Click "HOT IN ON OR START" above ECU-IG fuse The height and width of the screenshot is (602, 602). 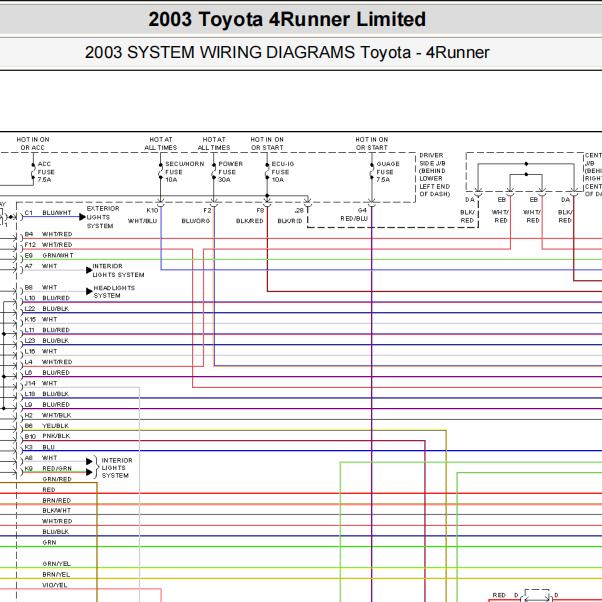(267, 144)
